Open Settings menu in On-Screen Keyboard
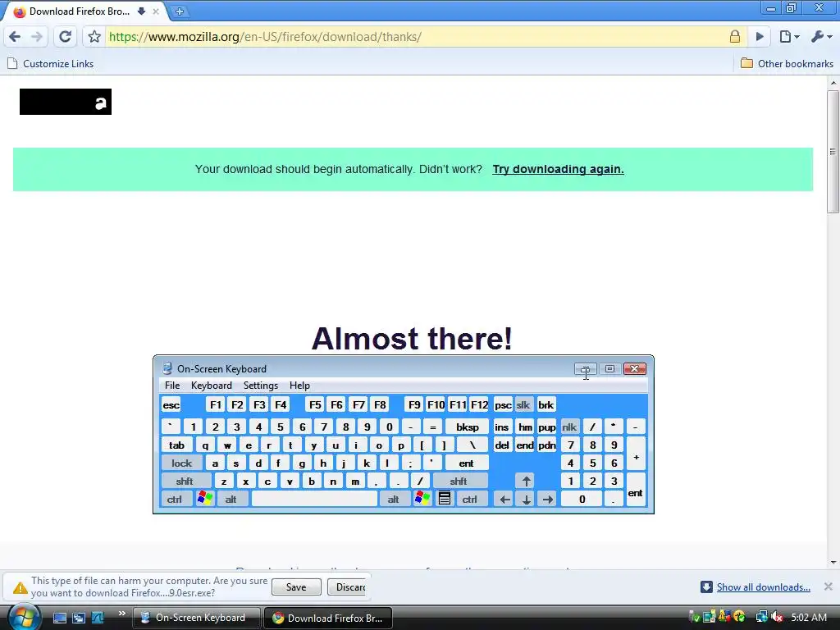The height and width of the screenshot is (630, 840). 260,386
